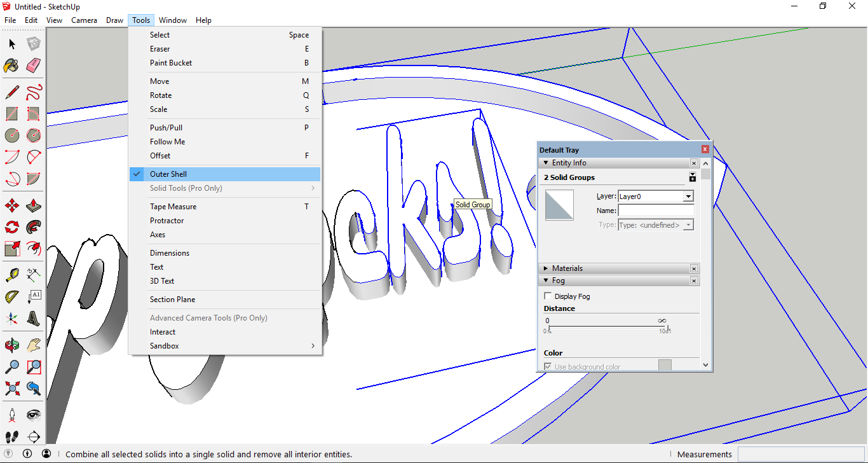Click the Zoom Extents icon
This screenshot has height=463, width=868.
[x=12, y=389]
